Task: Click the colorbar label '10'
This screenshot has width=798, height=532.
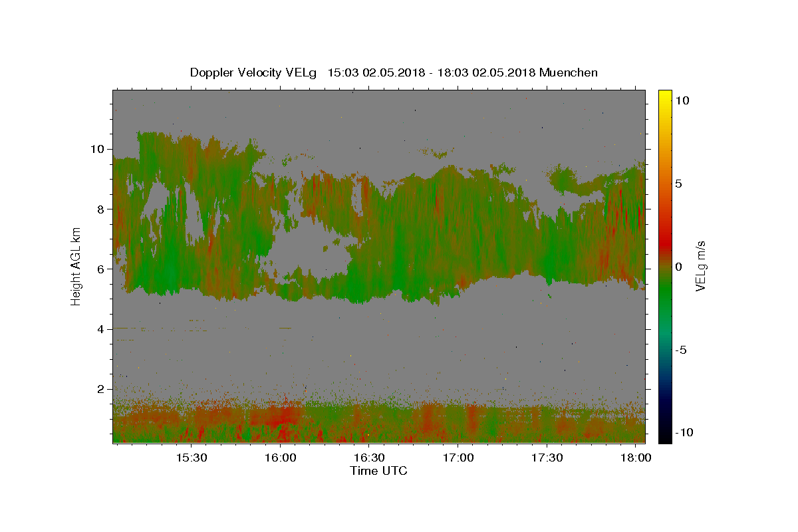Action: click(682, 100)
